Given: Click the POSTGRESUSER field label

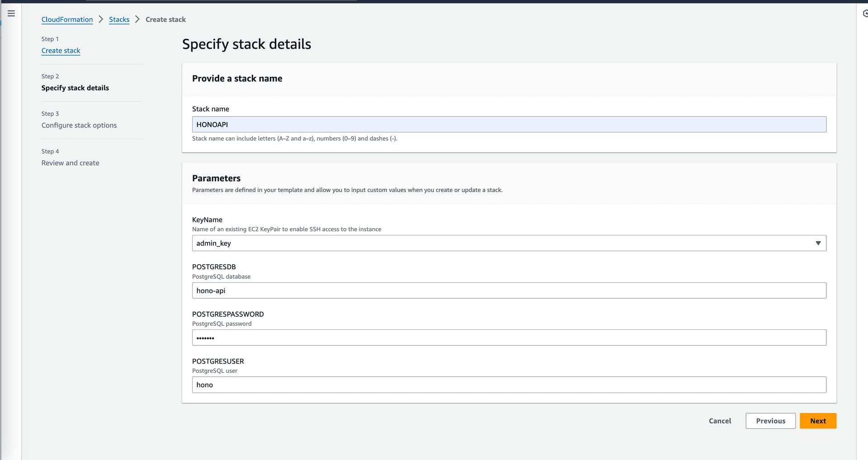Looking at the screenshot, I should click(x=218, y=361).
